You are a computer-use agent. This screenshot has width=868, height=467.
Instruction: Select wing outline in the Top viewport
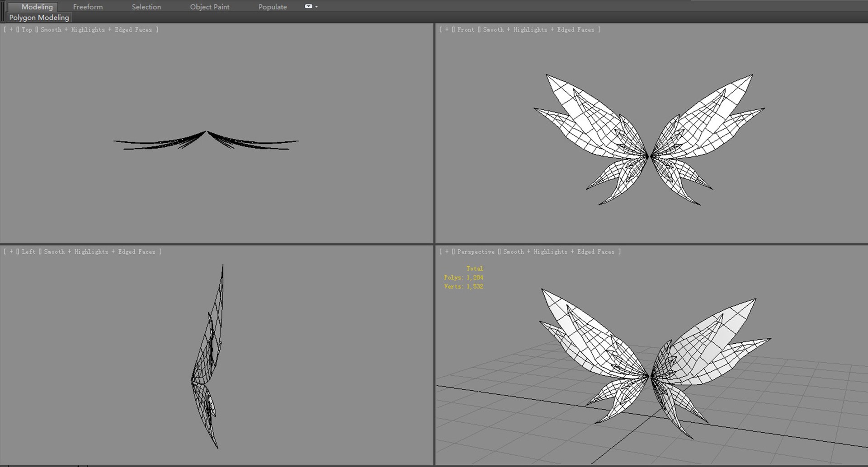click(x=206, y=140)
